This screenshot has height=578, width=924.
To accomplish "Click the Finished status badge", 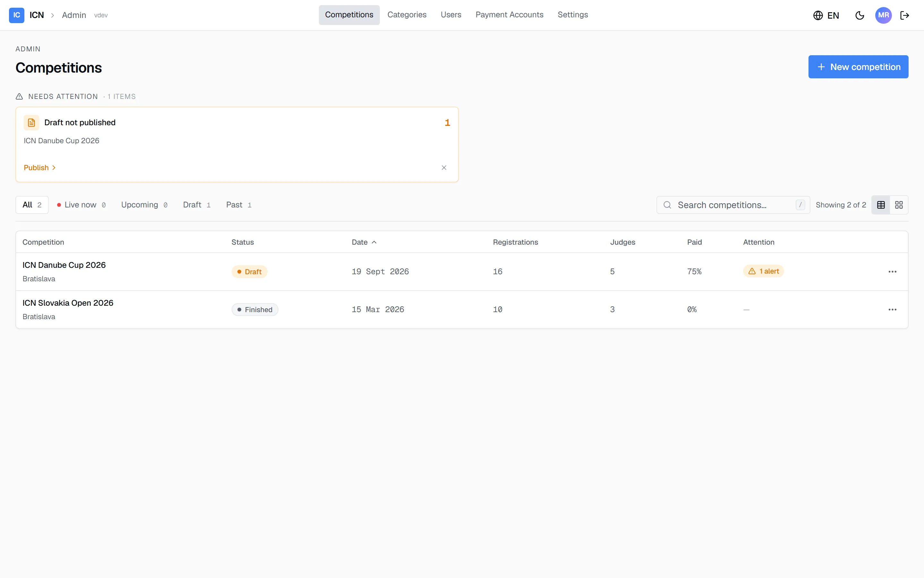I will click(x=255, y=310).
